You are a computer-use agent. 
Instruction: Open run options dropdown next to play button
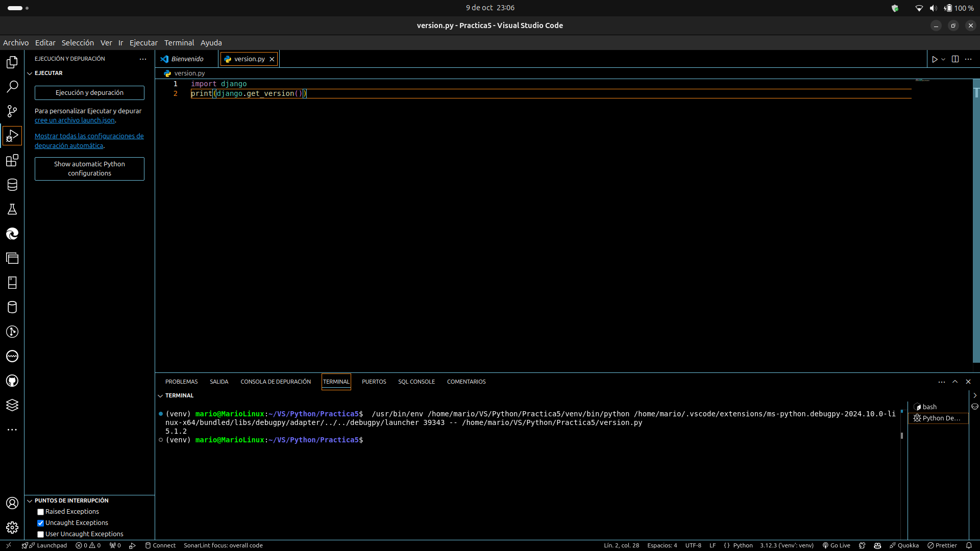(943, 59)
